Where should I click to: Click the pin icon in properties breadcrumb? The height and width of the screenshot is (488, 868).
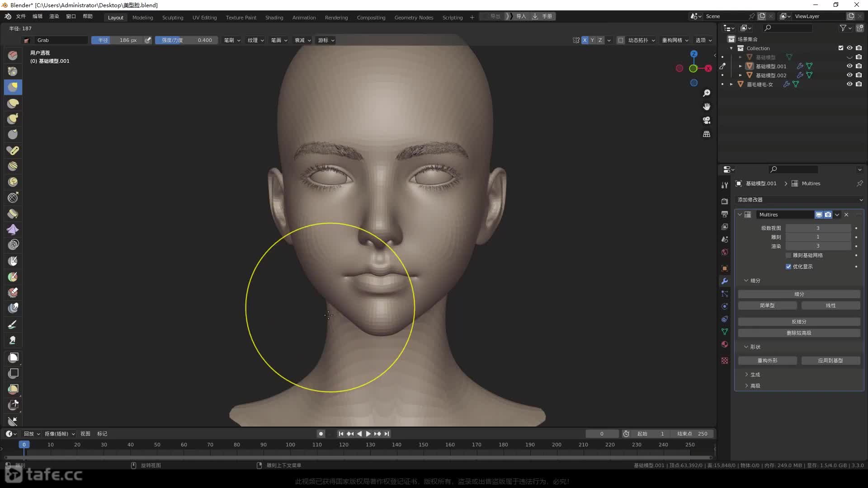[x=859, y=183]
